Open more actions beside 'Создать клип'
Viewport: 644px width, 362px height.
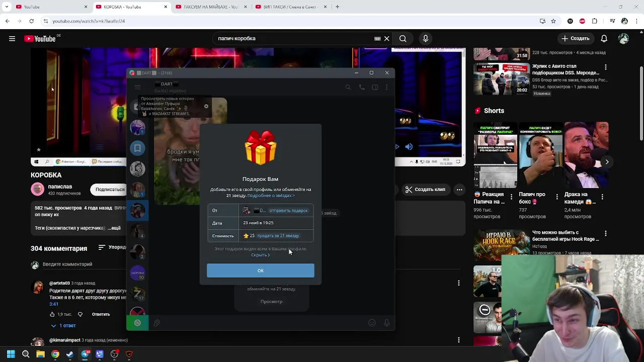tap(459, 190)
